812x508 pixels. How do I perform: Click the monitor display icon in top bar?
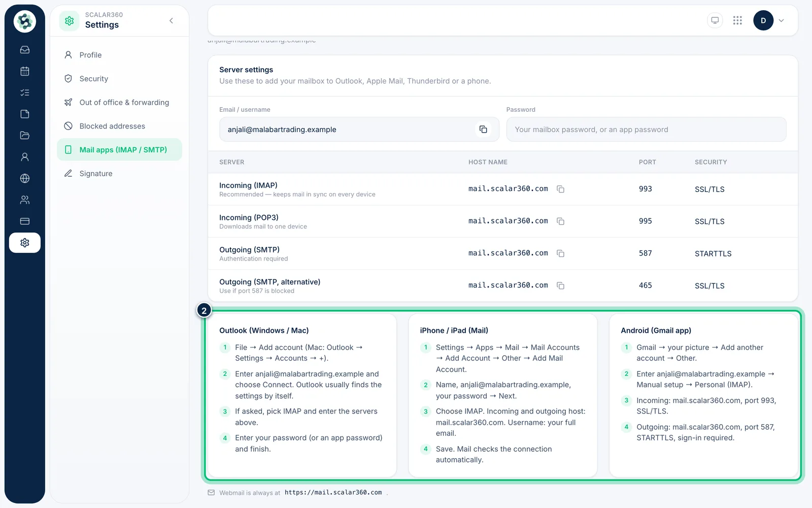tap(715, 20)
